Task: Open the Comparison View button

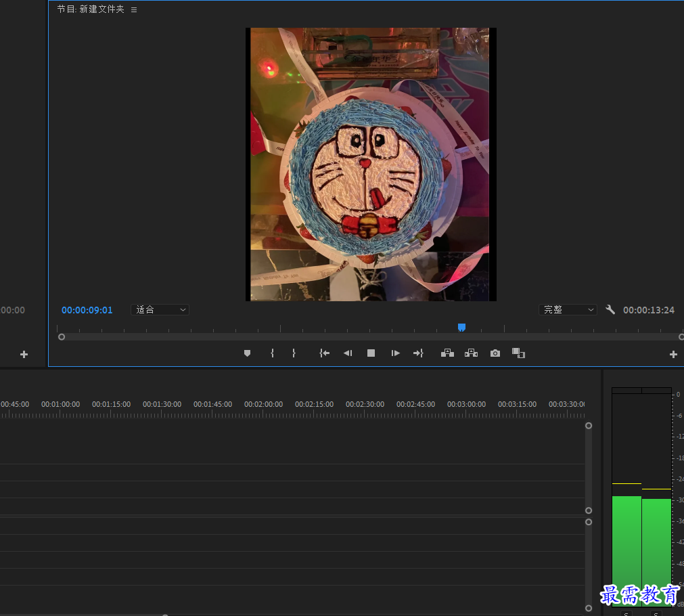Action: [x=518, y=353]
